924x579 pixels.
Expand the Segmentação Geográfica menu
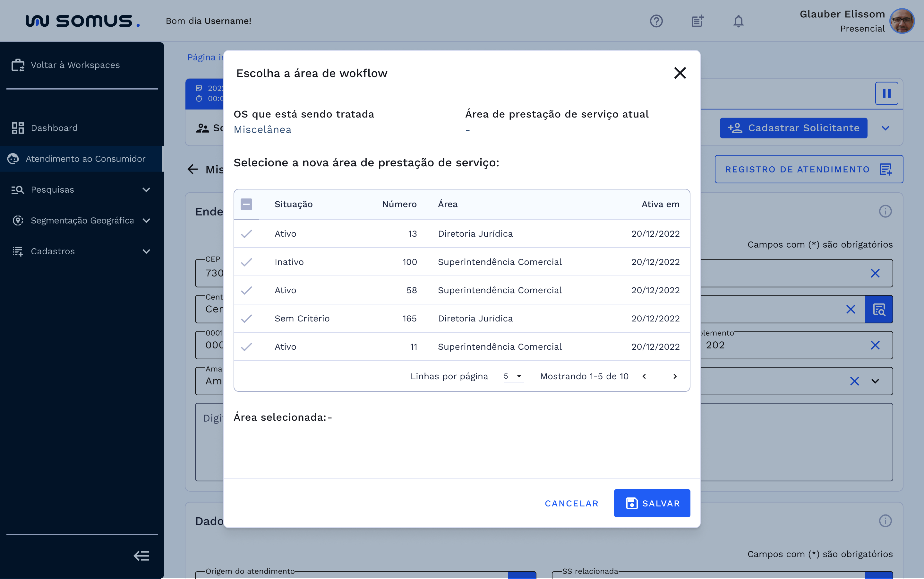pos(147,220)
